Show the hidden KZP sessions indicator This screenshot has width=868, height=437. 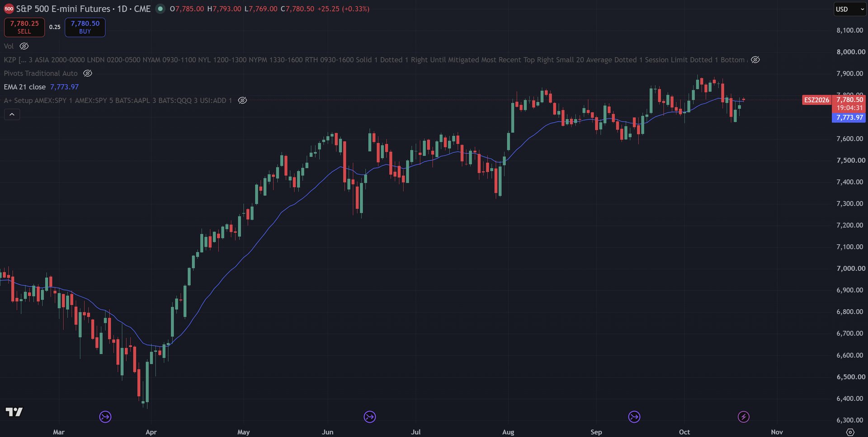[755, 60]
